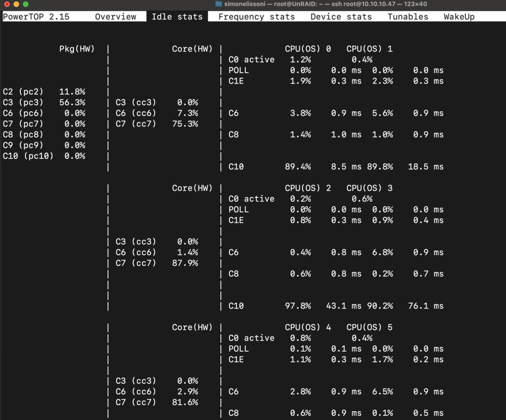The height and width of the screenshot is (420, 506).
Task: Click the 75.3% cc7 core value
Action: [x=185, y=124]
